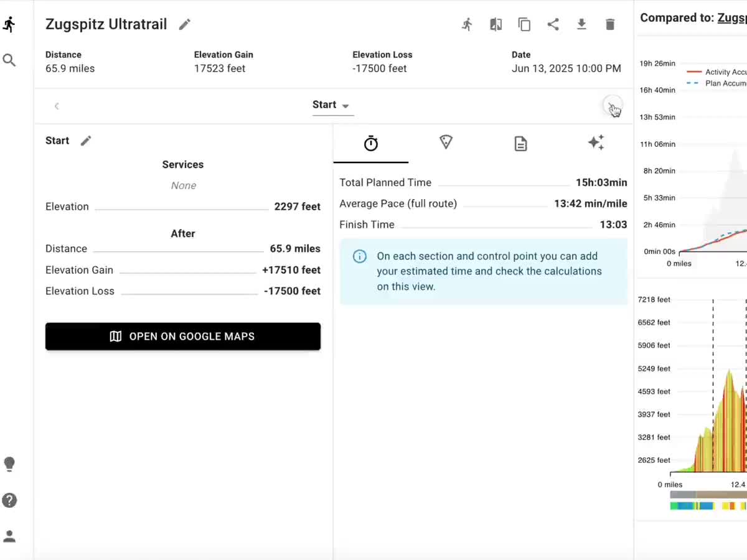Open the help question mark icon
Screen dimensions: 747x560
pyautogui.click(x=9, y=500)
